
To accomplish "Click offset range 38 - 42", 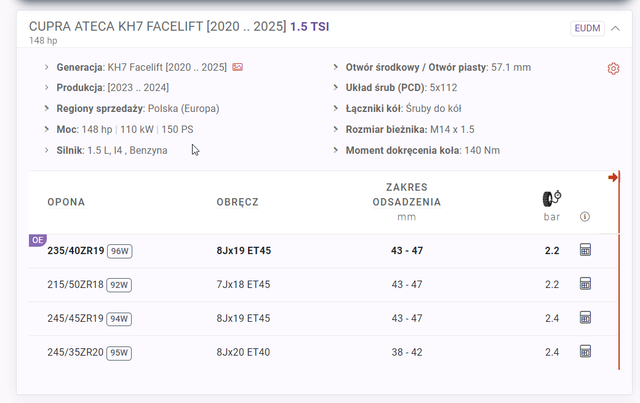I will point(407,352).
